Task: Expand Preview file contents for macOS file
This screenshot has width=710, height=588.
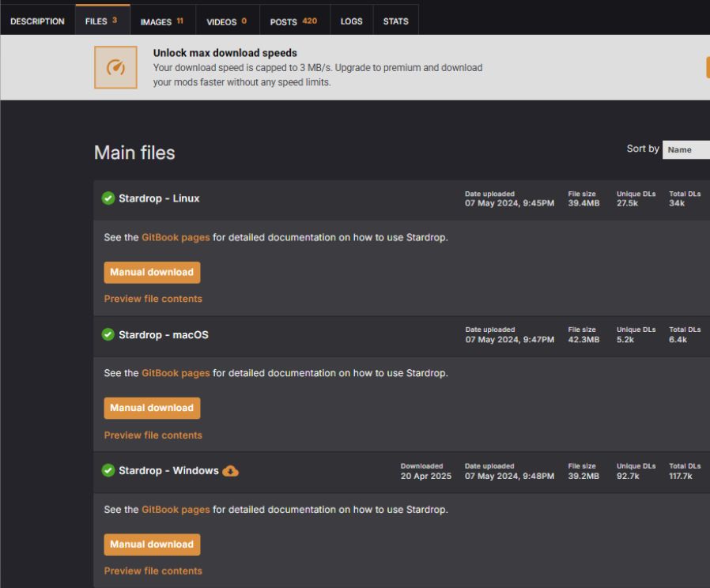Action: pos(153,435)
